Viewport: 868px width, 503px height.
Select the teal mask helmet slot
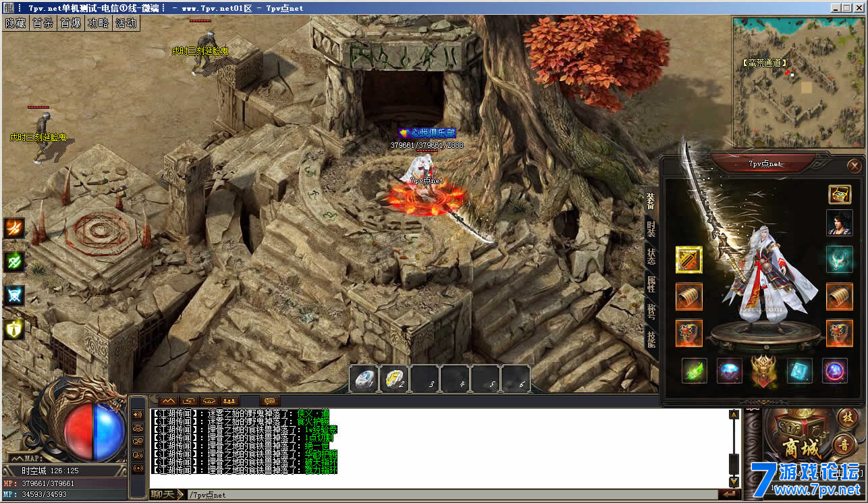pos(839,259)
